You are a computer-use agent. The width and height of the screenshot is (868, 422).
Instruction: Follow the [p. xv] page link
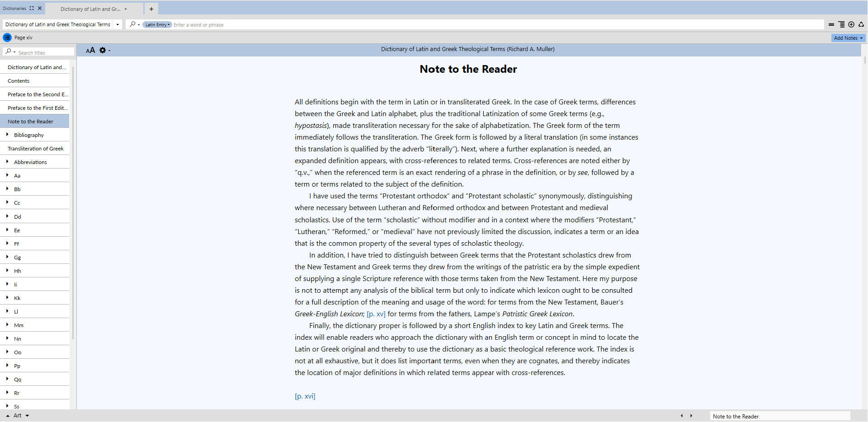(376, 314)
